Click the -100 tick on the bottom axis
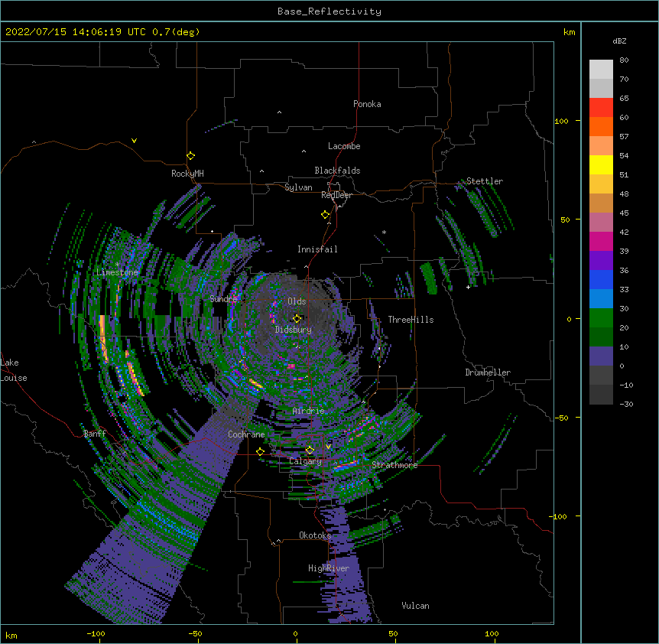The width and height of the screenshot is (659, 644). click(96, 633)
